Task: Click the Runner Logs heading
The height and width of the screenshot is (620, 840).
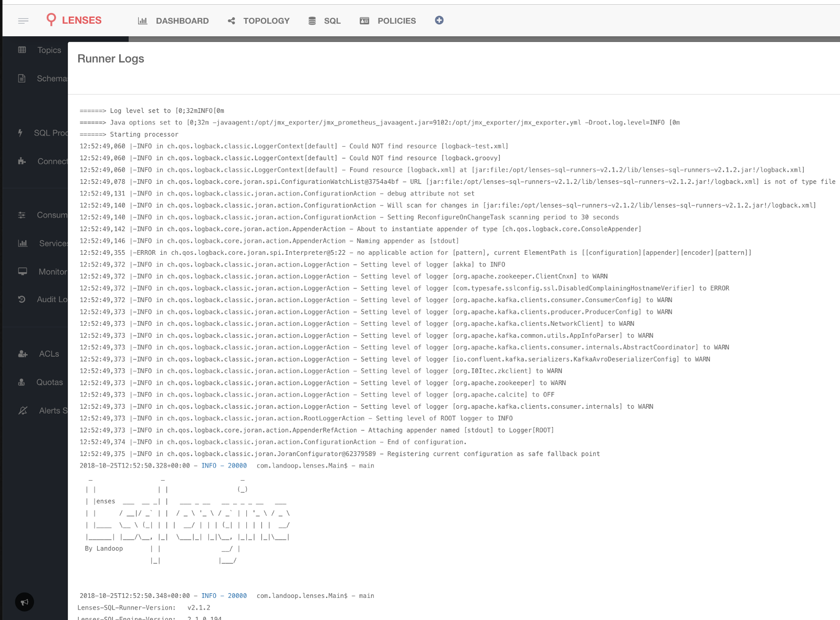Action: (111, 59)
